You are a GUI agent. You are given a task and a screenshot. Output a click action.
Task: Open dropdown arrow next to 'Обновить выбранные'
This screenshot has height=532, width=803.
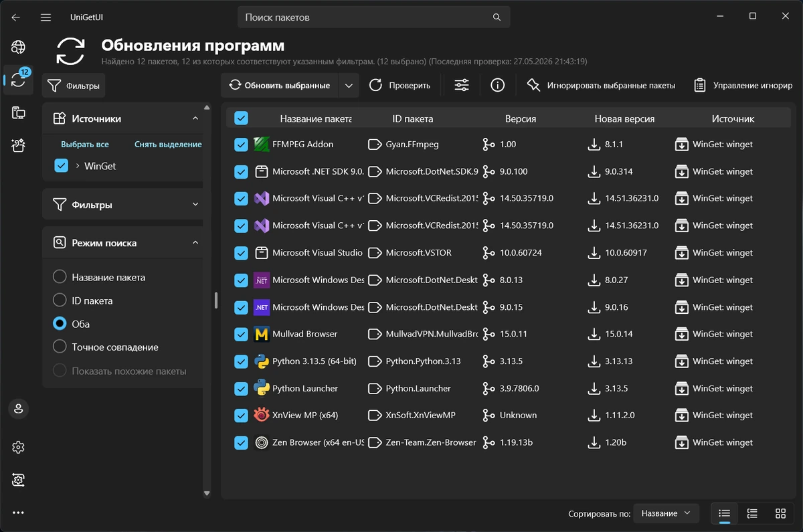coord(349,85)
